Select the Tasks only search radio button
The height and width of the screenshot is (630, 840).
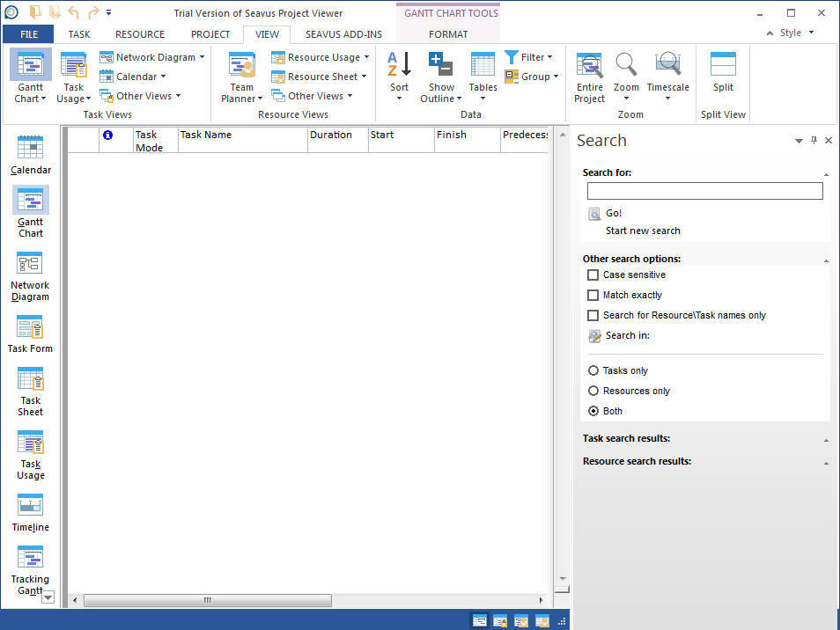(x=593, y=370)
